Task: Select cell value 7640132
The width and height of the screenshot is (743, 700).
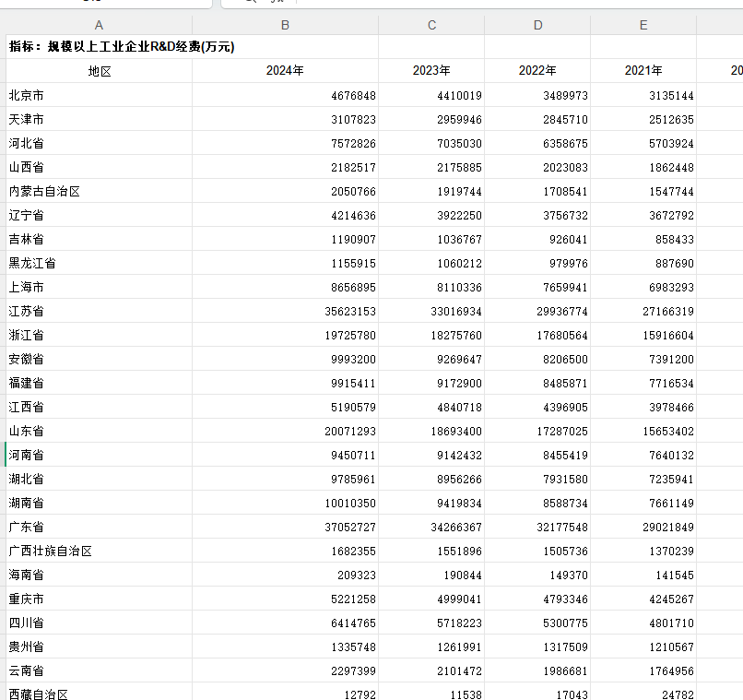Action: tap(671, 456)
